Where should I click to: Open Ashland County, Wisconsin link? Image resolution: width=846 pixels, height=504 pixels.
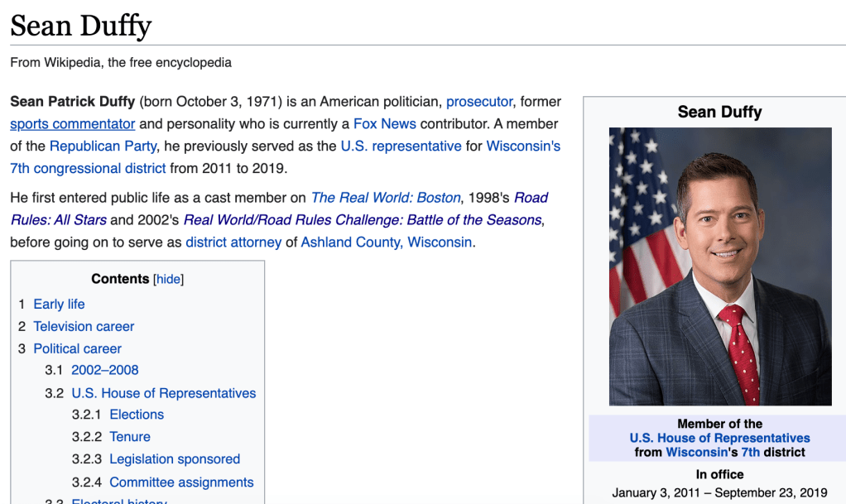click(387, 242)
